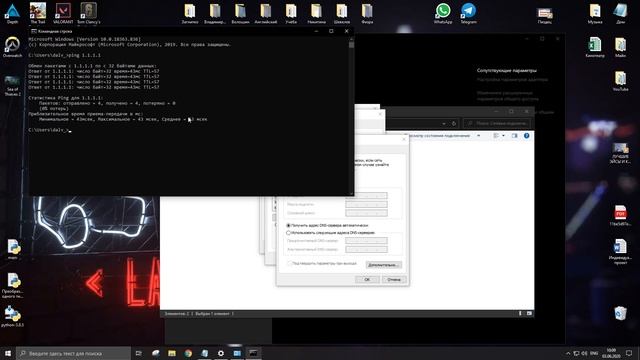Open Settings gear on the taskbar
This screenshot has height=360, width=640.
point(221,353)
